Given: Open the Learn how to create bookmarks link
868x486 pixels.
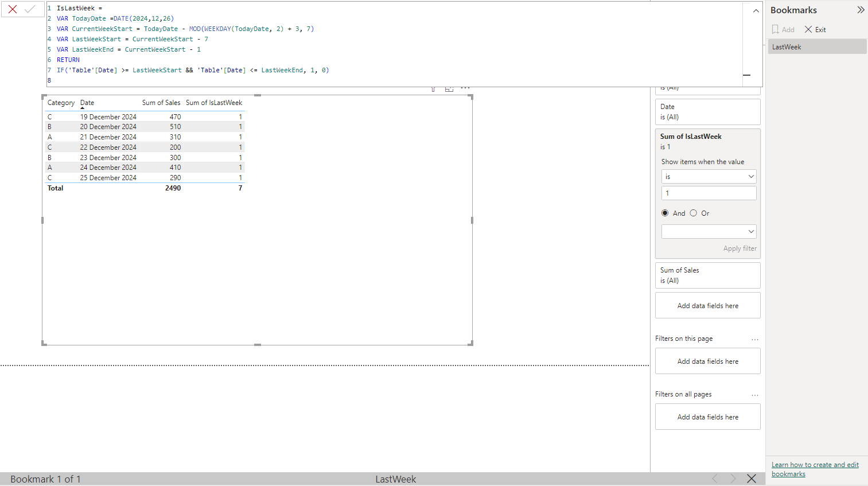Looking at the screenshot, I should 815,469.
